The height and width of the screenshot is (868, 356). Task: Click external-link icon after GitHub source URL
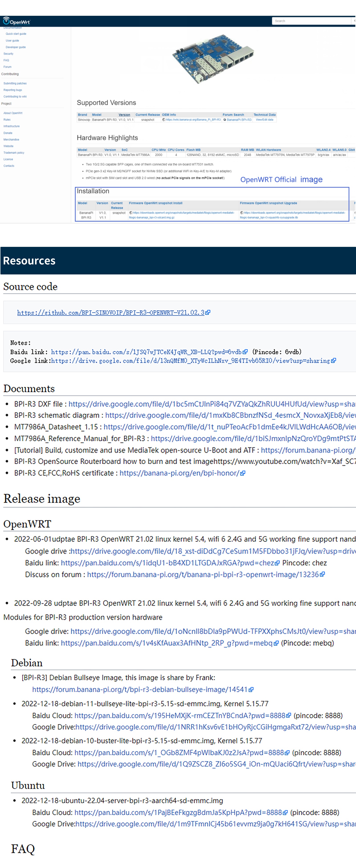(208, 312)
